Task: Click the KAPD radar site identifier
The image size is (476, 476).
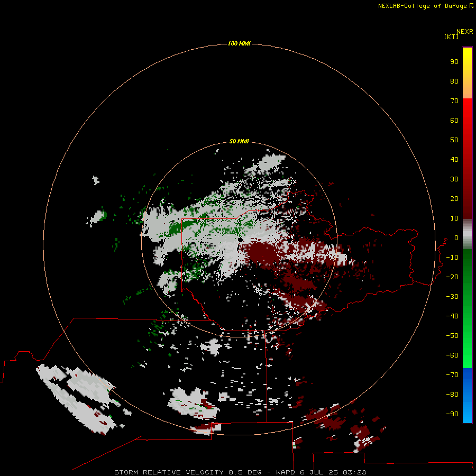Action: pyautogui.click(x=286, y=472)
